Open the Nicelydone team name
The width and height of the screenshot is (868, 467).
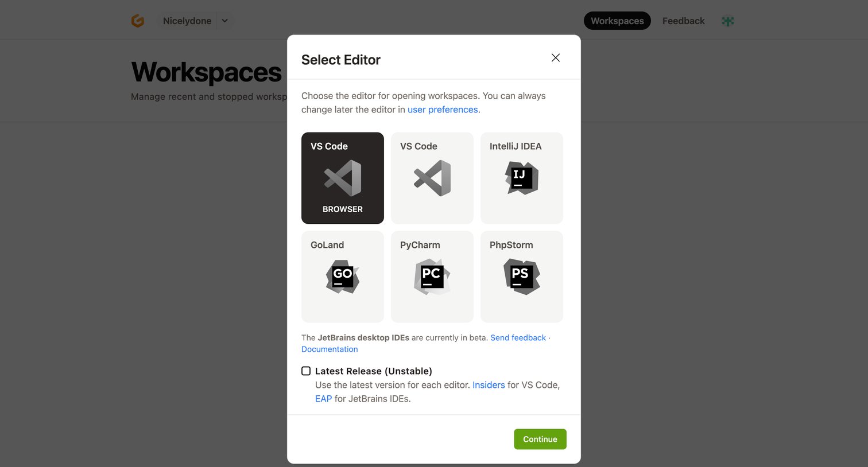tap(187, 21)
